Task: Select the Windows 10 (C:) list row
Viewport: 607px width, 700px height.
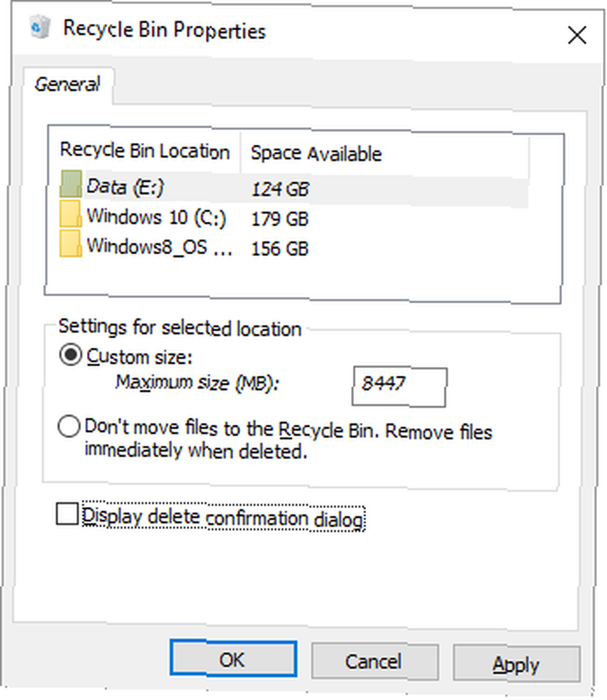Action: [294, 218]
